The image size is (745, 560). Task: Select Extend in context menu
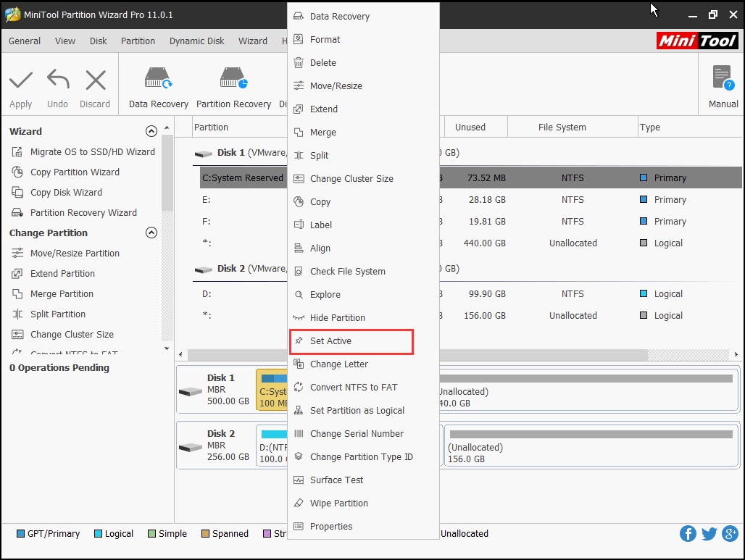(364, 109)
